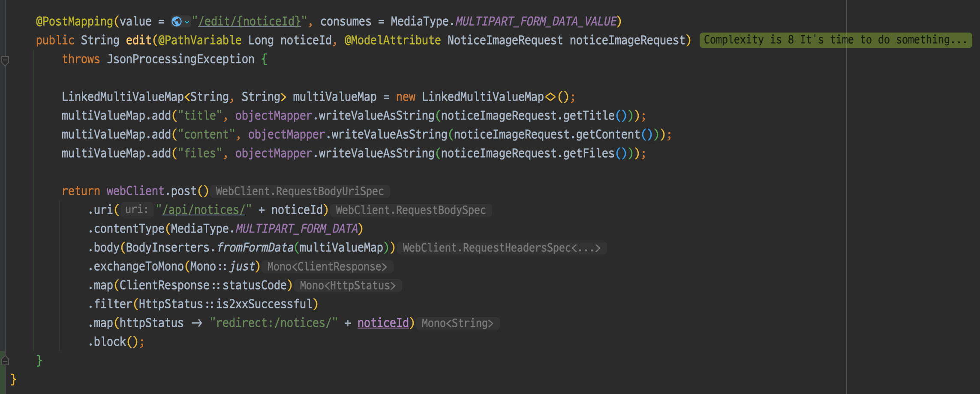Click the "redirect:/notices/" string literal

click(274, 323)
